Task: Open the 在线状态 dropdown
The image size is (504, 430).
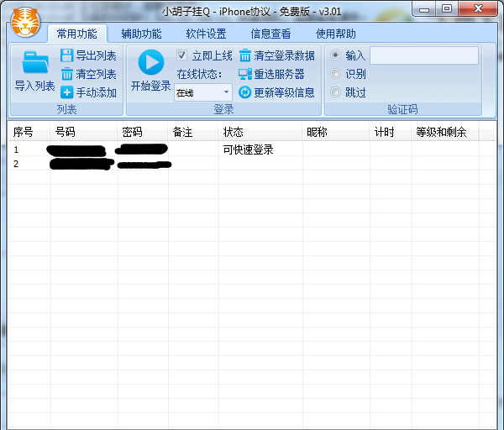Action: [202, 92]
